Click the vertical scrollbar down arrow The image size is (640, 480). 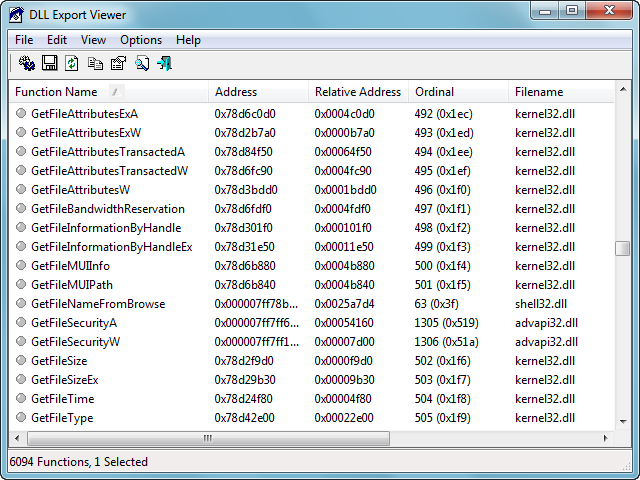coord(623,422)
